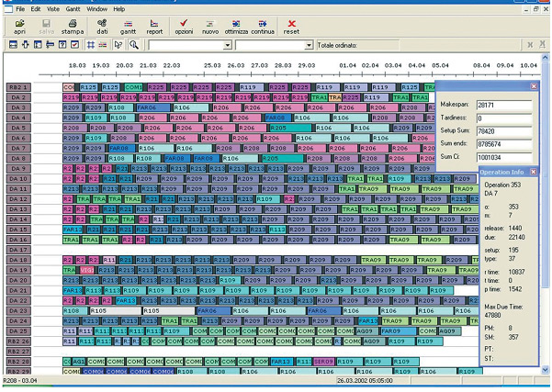Activate the magnifier zoom tool
The image size is (552, 392).
(x=133, y=44)
